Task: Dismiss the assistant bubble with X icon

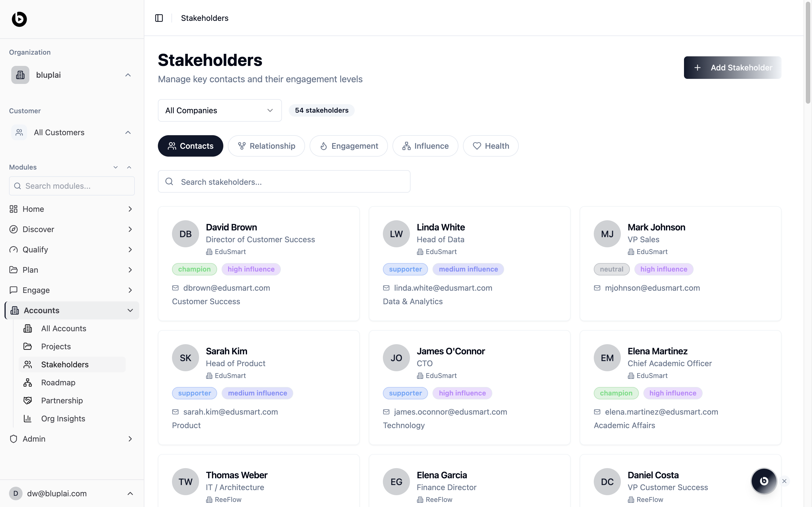Action: tap(784, 481)
